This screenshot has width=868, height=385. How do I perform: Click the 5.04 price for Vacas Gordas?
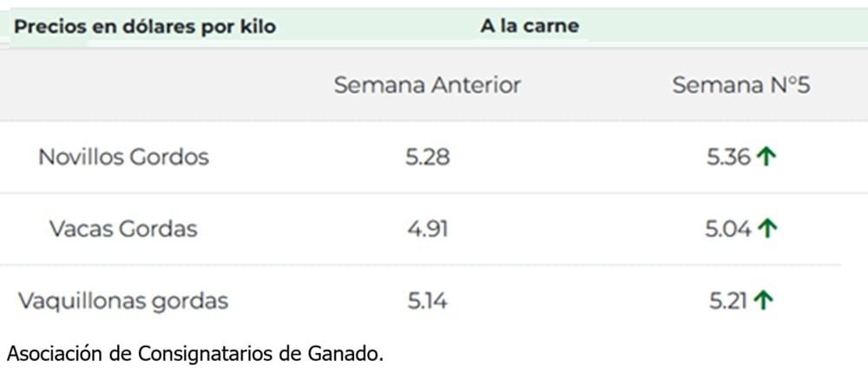729,228
